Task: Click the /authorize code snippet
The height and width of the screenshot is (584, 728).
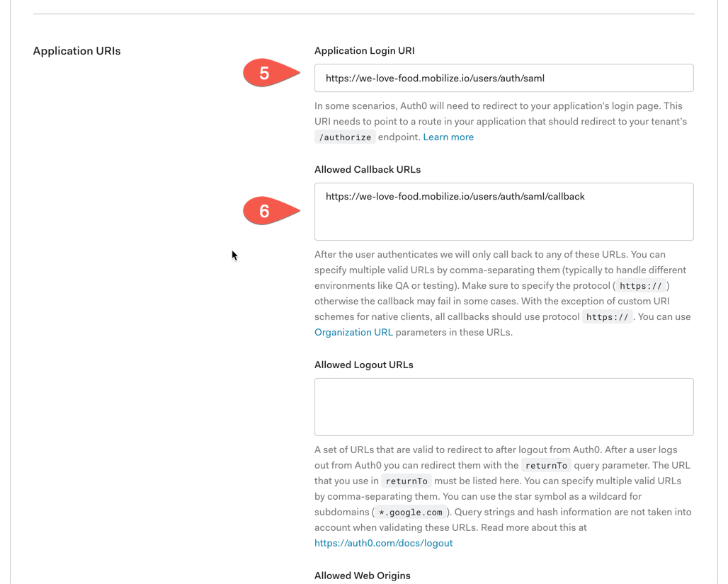Action: click(345, 137)
